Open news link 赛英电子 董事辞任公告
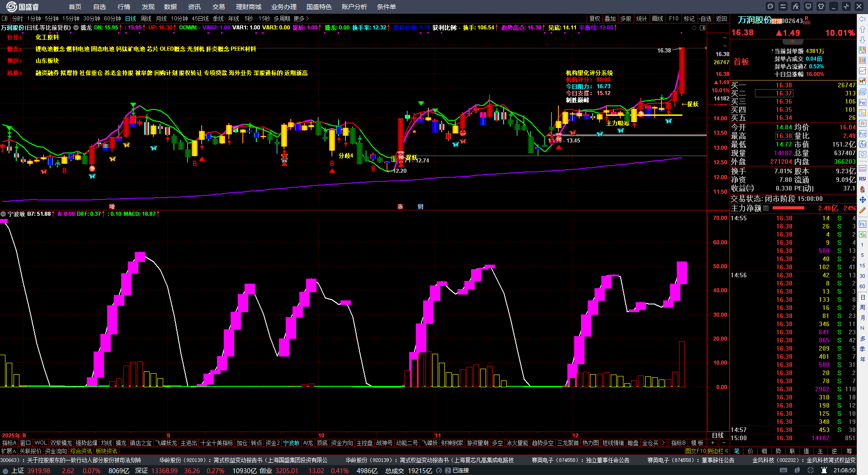Viewport: 868px width, 475px height. 691,460
